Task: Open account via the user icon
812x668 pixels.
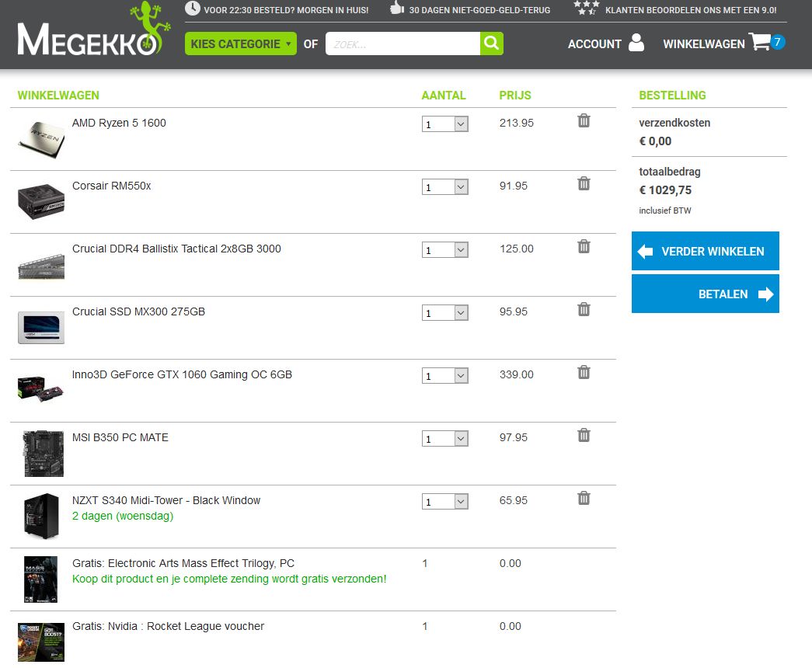Action: [x=636, y=43]
